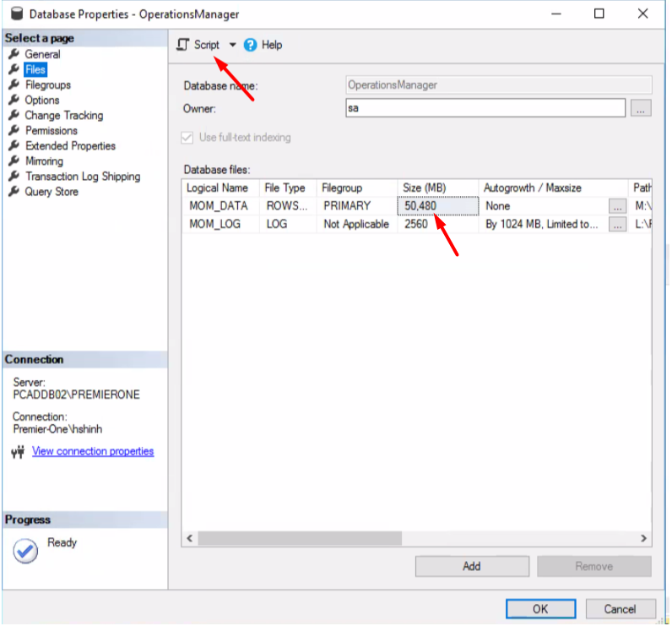672x626 pixels.
Task: Click the Autogrowth / Maxsize column header
Action: pos(553,188)
